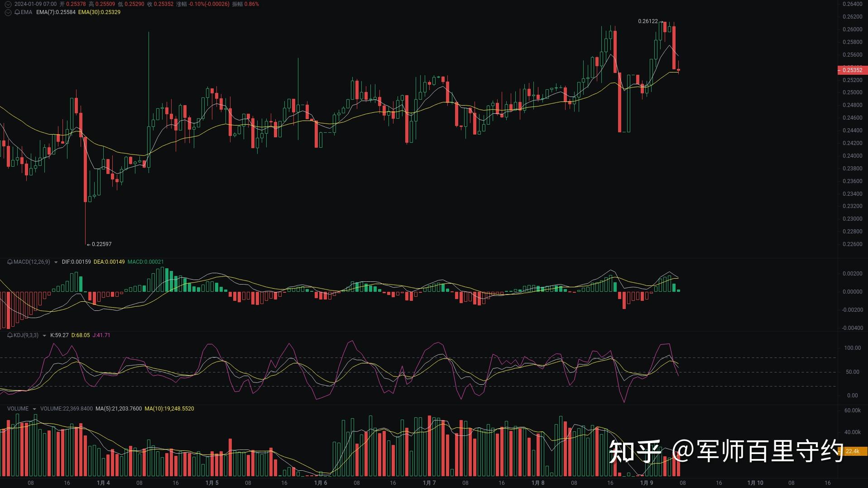Viewport: 868px width, 488px height.
Task: Click the EMA(7):0.25584 value label
Action: pyautogui.click(x=56, y=12)
